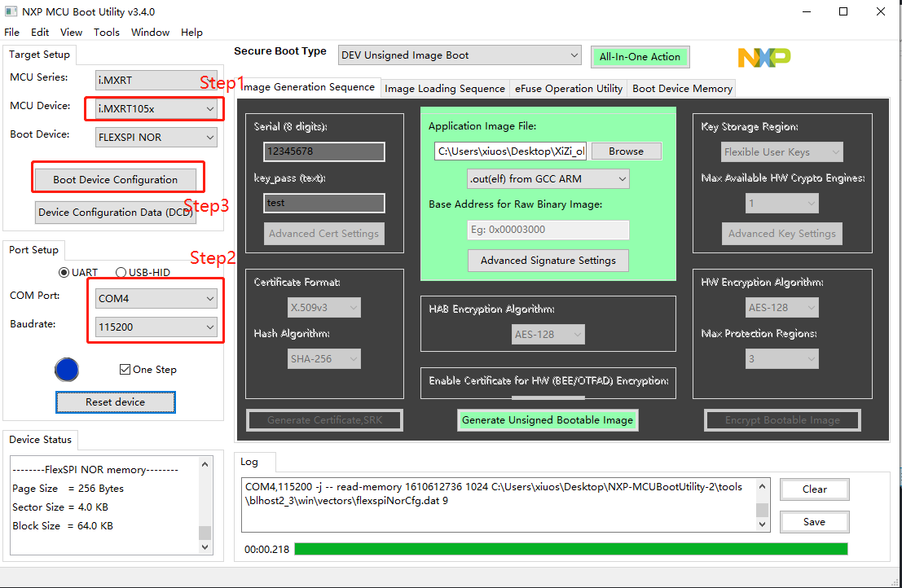Click the blue connection status indicator

point(67,370)
